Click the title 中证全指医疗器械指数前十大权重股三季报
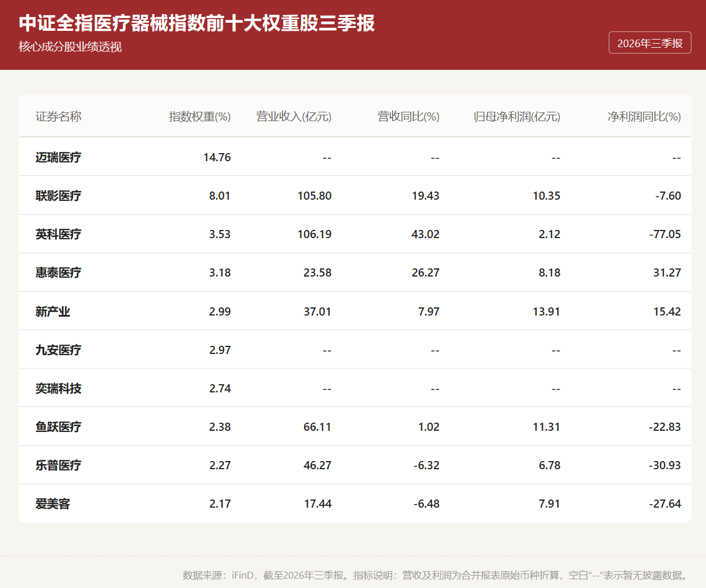This screenshot has height=588, width=706. pyautogui.click(x=197, y=23)
